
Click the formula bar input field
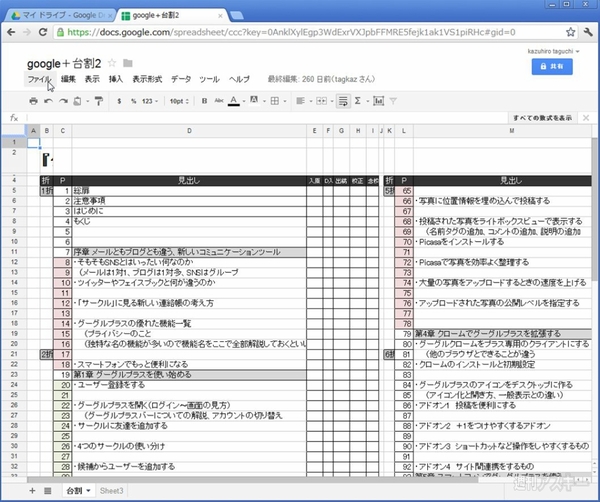click(x=268, y=118)
